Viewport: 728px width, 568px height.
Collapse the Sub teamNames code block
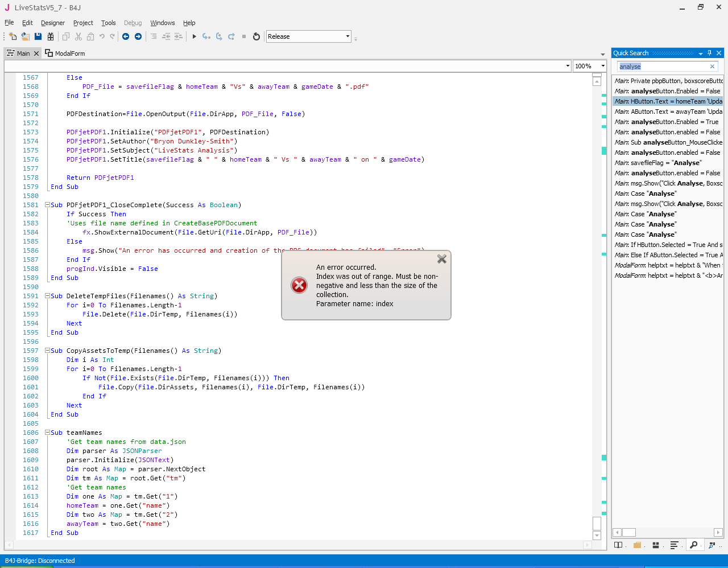pos(48,433)
